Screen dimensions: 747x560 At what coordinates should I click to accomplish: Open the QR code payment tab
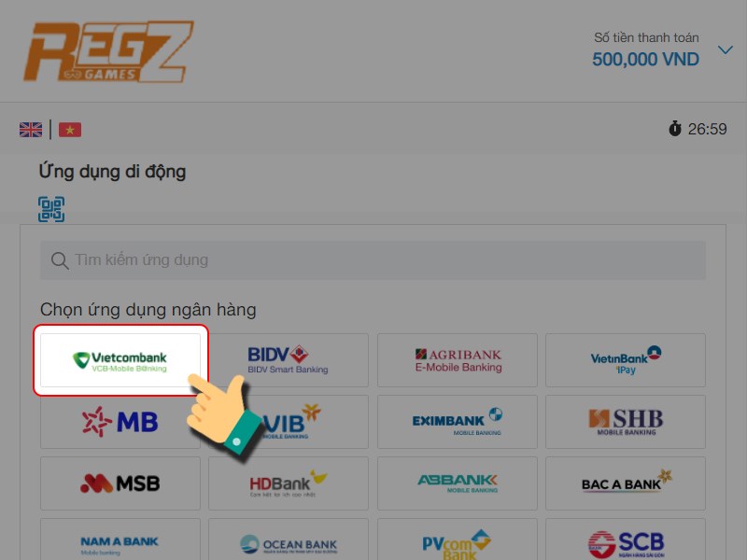51,209
